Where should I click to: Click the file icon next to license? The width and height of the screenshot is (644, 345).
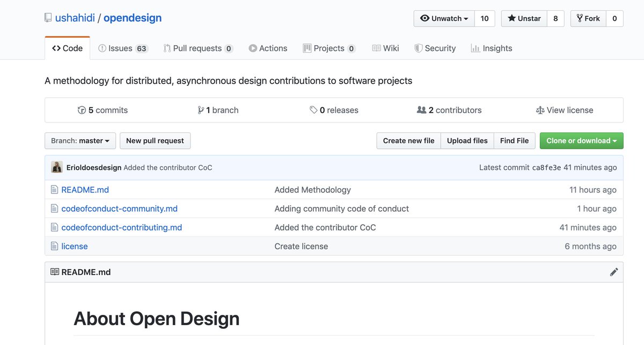pos(54,246)
